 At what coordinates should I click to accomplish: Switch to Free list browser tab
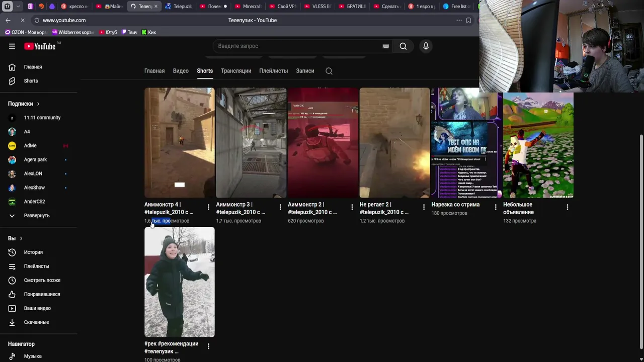point(456,7)
